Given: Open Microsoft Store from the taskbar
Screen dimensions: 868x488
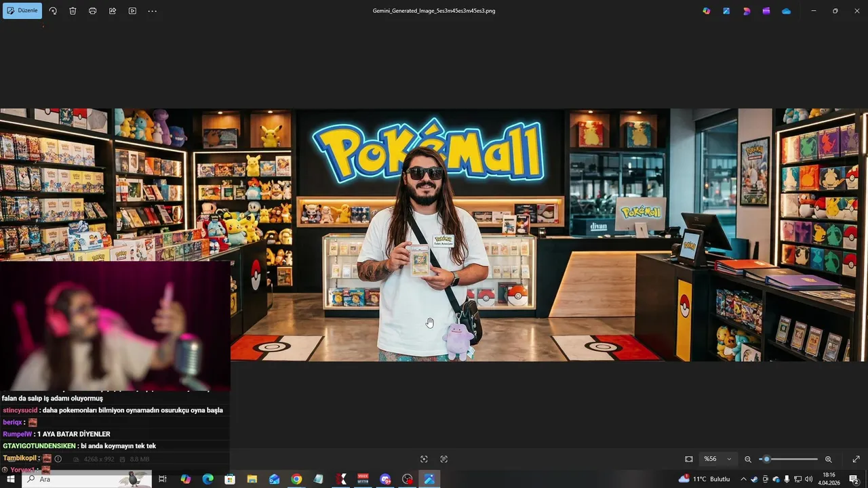Looking at the screenshot, I should coord(230,479).
